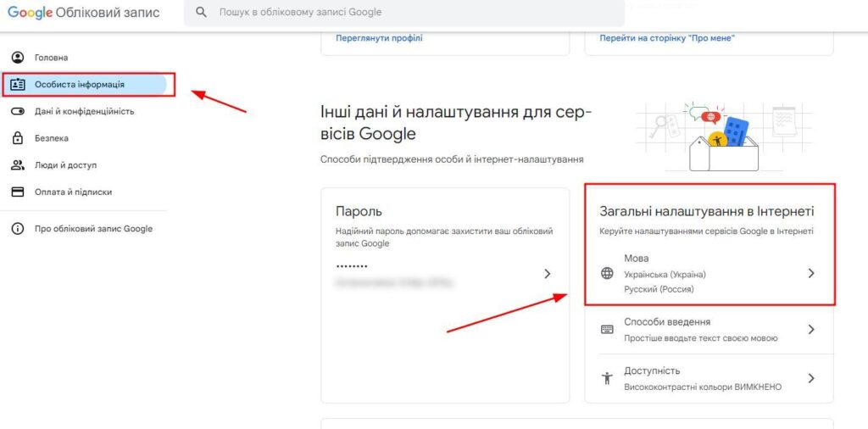868x429 pixels.
Task: Expand the Доступність chevron arrow
Action: (811, 379)
